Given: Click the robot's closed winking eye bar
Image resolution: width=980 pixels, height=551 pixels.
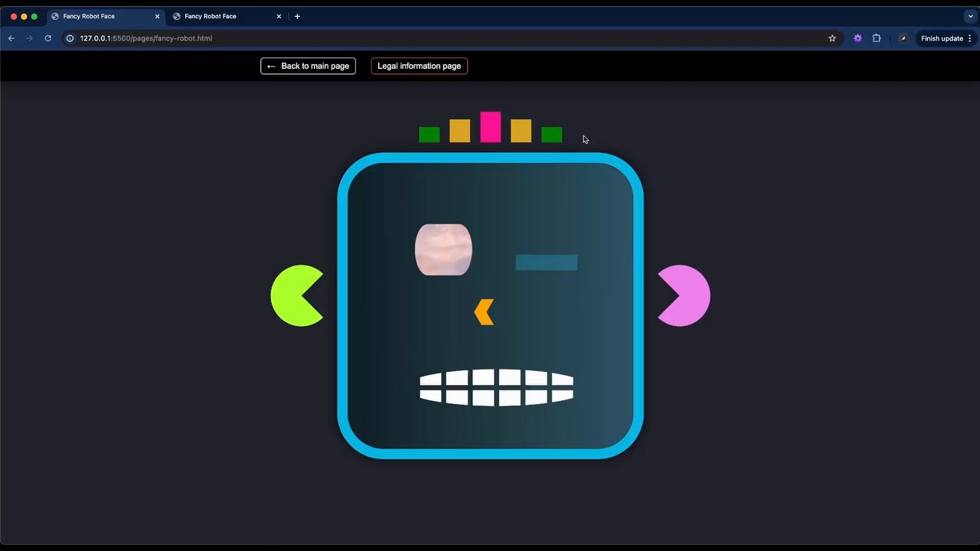Looking at the screenshot, I should [x=547, y=262].
